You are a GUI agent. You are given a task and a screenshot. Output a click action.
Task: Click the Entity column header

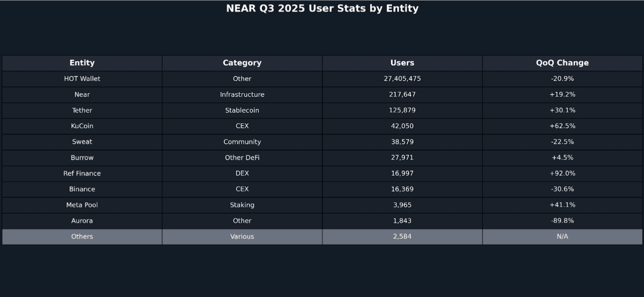(82, 63)
